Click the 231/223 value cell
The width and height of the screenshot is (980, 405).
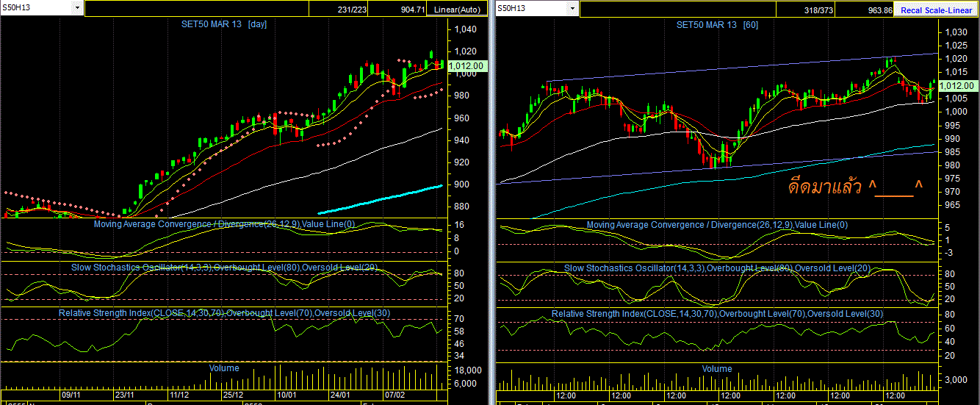coord(338,10)
